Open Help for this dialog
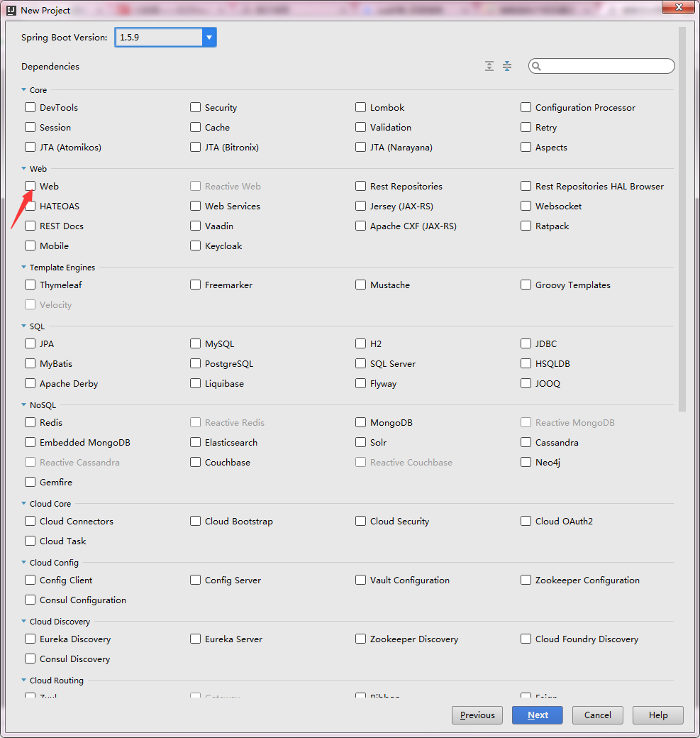The width and height of the screenshot is (700, 738). (657, 715)
